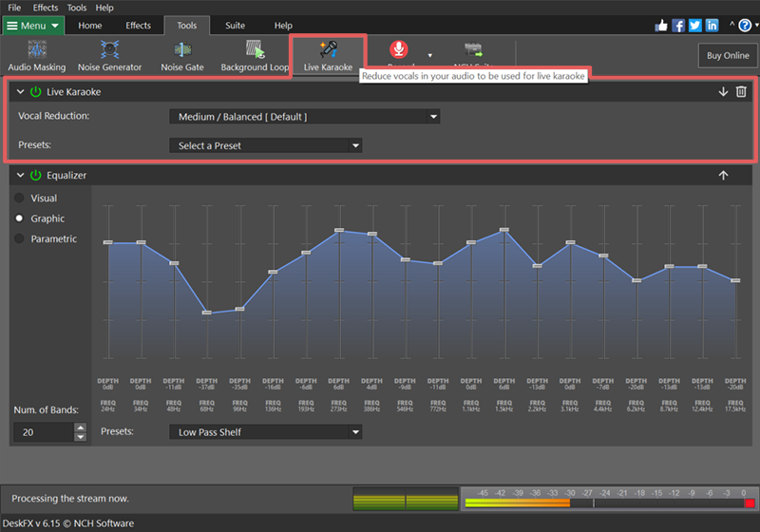Open the Tools menu in the menu bar

point(77,8)
